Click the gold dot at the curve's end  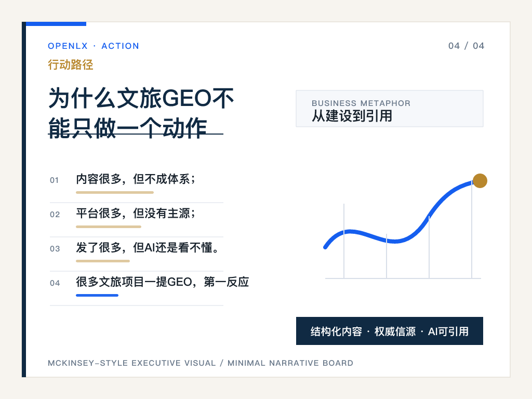pyautogui.click(x=480, y=180)
